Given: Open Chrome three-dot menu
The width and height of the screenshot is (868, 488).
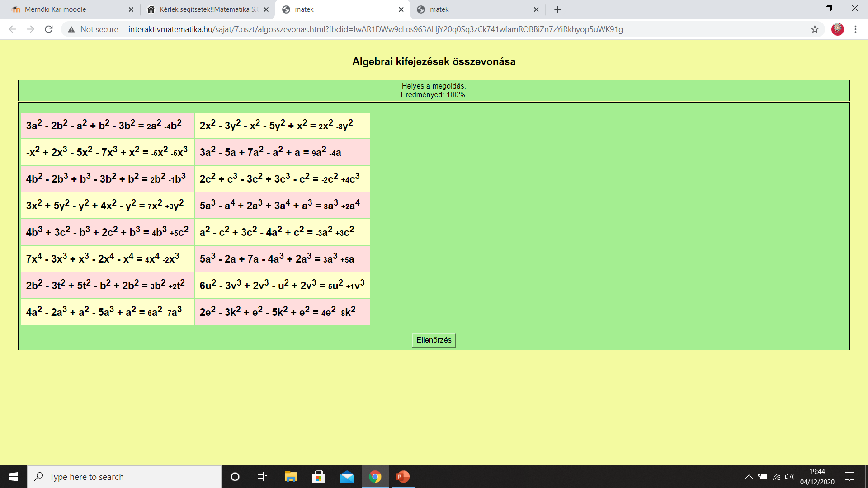Looking at the screenshot, I should coord(855,29).
